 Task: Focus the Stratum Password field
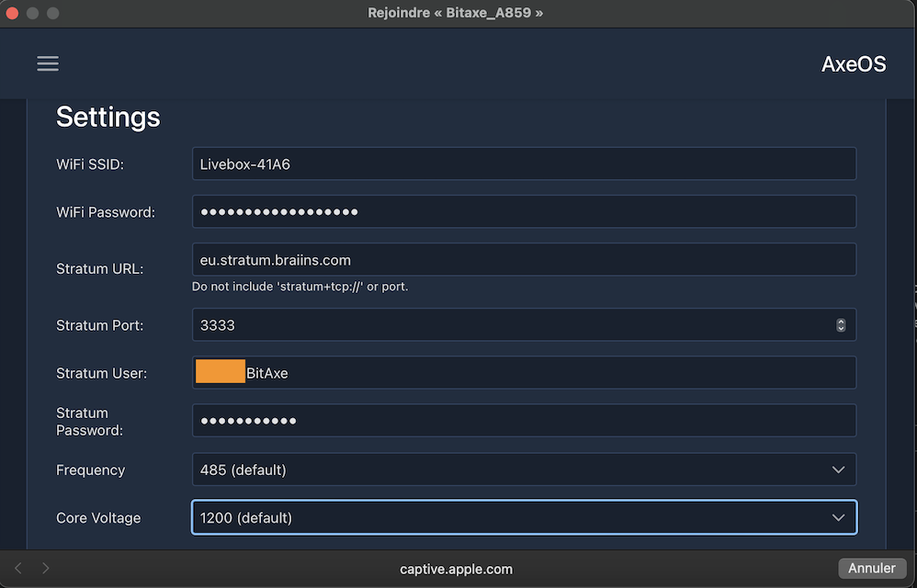[524, 421]
